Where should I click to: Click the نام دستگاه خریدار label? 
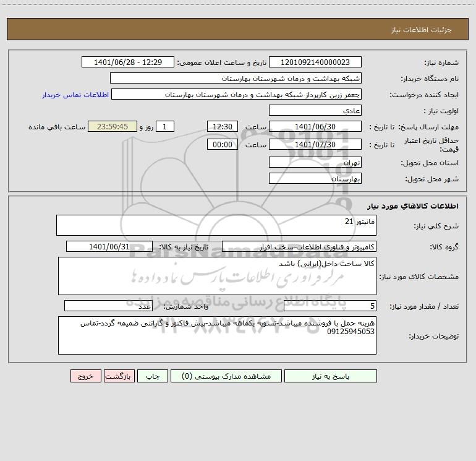coord(430,79)
